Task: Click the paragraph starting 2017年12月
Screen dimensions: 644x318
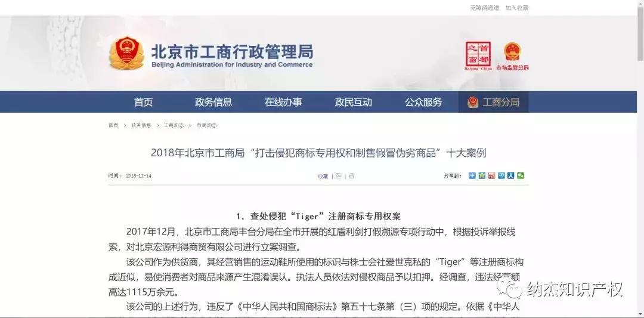Action: point(312,239)
